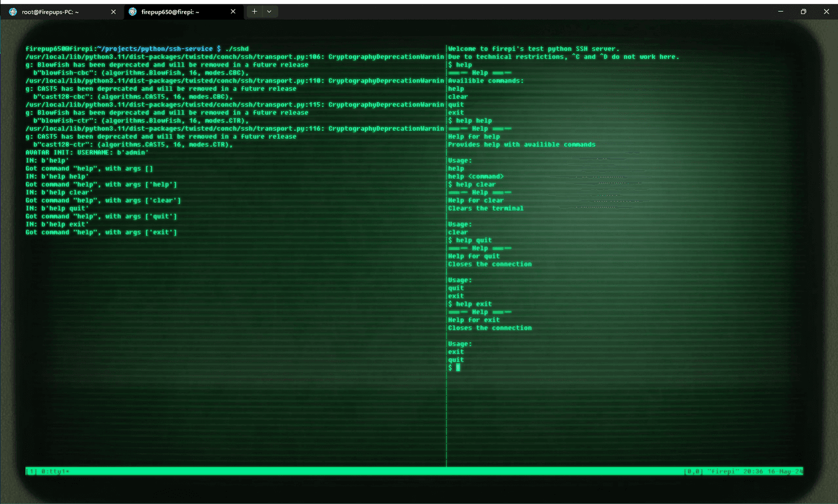Viewport: 838px width, 504px height.
Task: Click the cursor at the right pane prompt
Action: (x=458, y=368)
